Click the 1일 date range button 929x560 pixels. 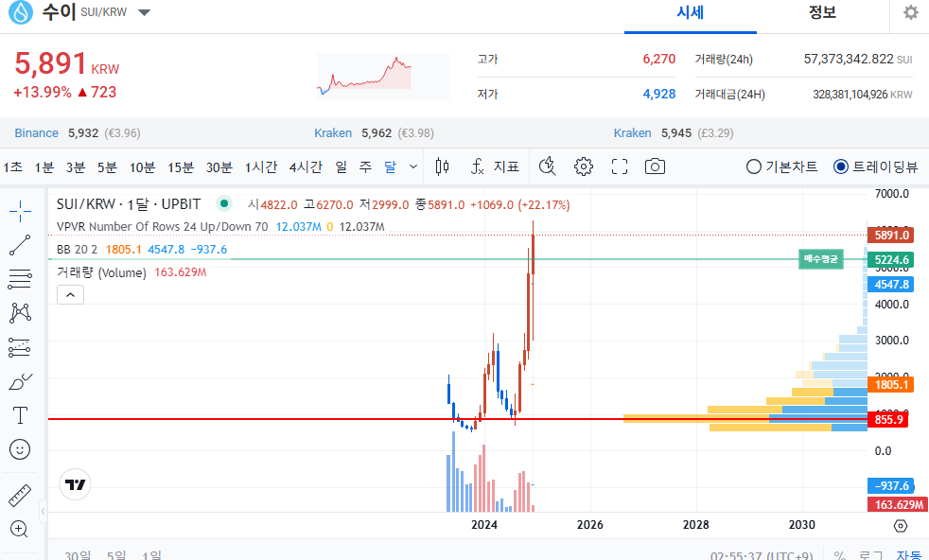[x=151, y=554]
